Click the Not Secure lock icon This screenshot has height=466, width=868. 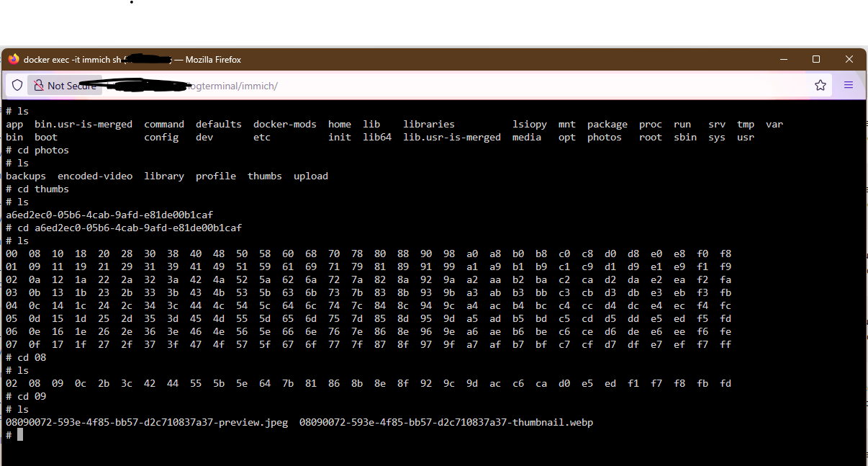coord(39,86)
